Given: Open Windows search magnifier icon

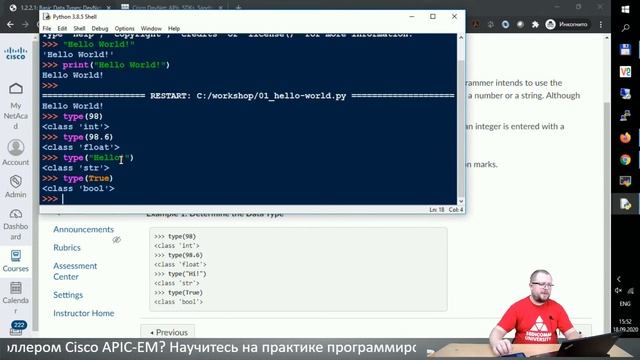Looking at the screenshot, I should pos(625,28).
